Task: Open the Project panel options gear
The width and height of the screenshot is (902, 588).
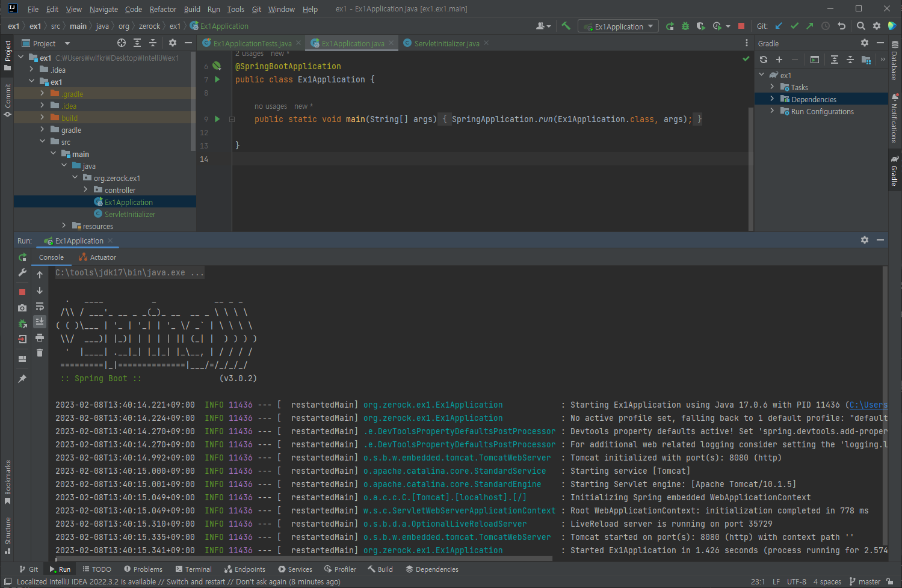Action: (x=173, y=43)
